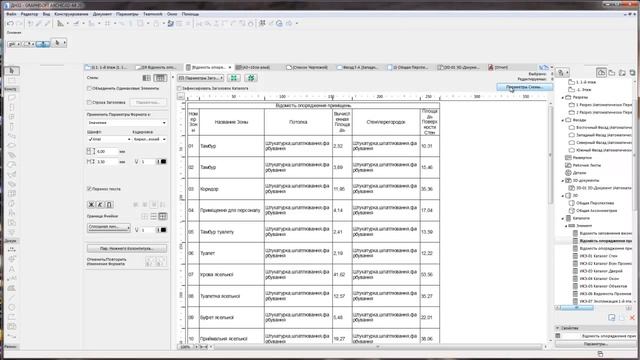Select 'Рабочие Листы' in the navigator tree
This screenshot has height=360, width=640.
click(587, 165)
